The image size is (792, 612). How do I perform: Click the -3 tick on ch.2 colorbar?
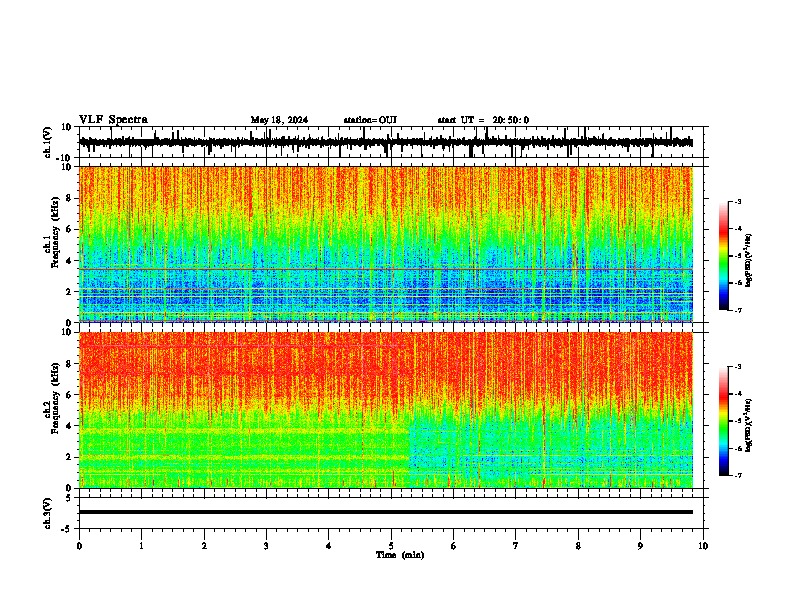(x=737, y=367)
